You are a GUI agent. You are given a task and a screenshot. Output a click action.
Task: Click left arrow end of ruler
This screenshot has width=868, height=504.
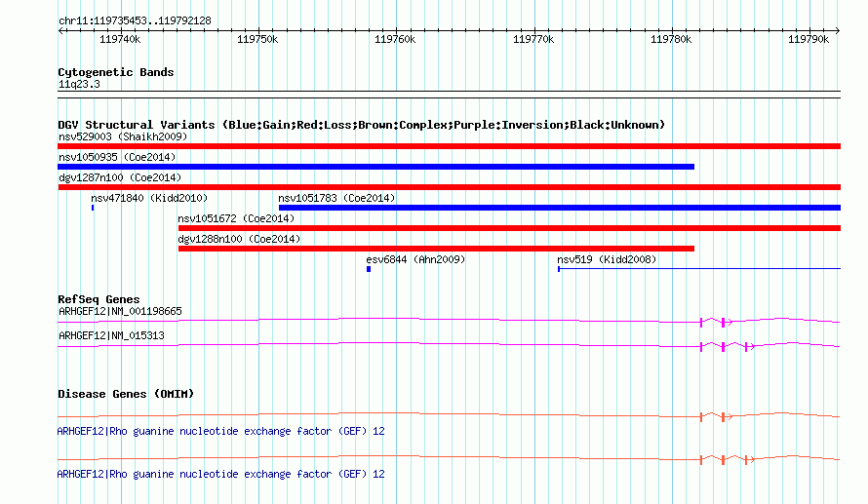click(x=60, y=31)
